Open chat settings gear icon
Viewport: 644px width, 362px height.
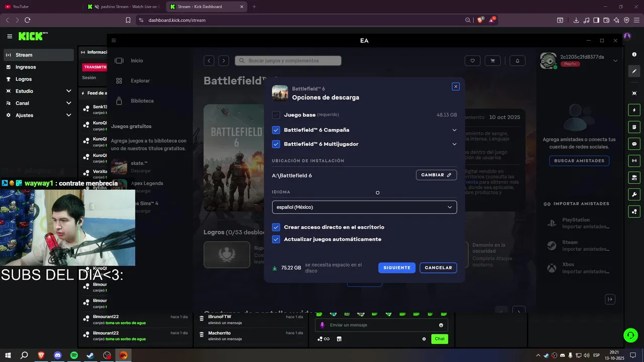pyautogui.click(x=424, y=339)
